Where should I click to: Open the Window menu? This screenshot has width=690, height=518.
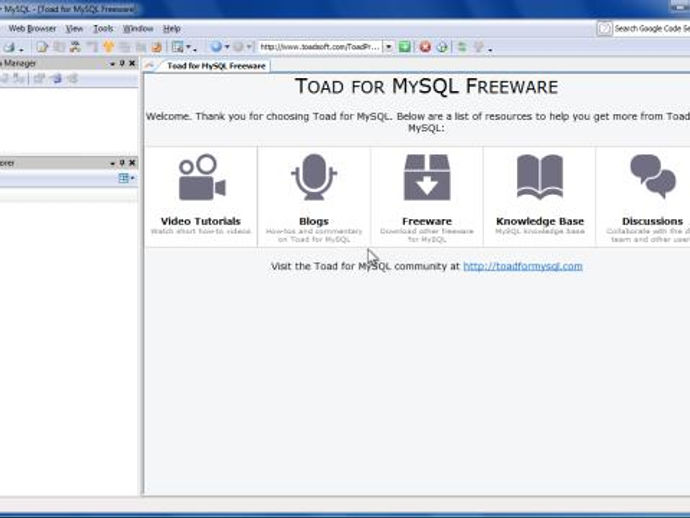tap(138, 29)
